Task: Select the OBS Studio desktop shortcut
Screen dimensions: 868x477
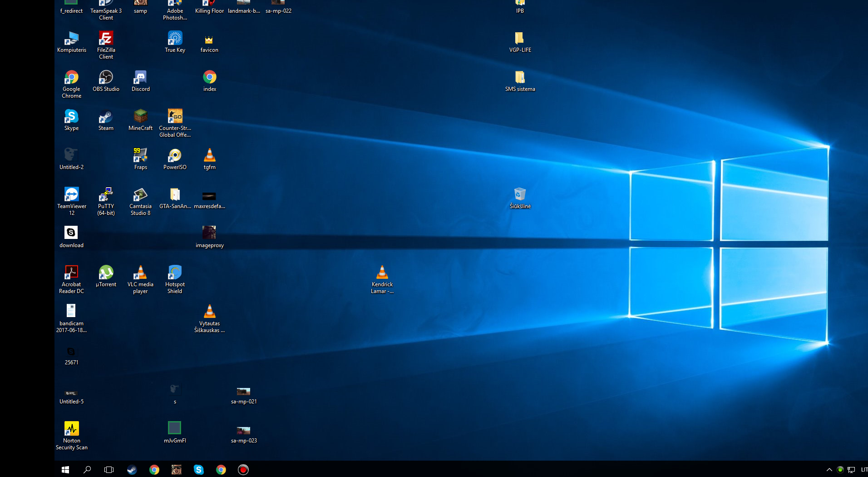Action: (106, 81)
